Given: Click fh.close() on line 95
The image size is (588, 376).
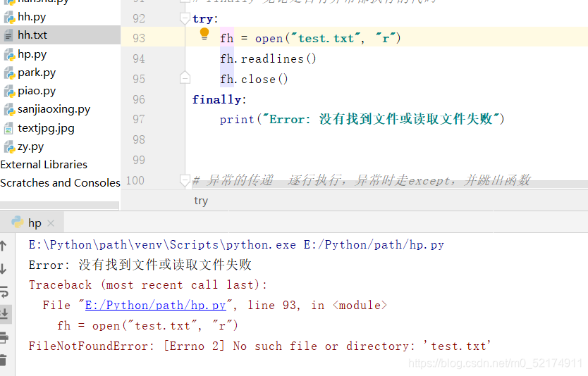Looking at the screenshot, I should 254,80.
